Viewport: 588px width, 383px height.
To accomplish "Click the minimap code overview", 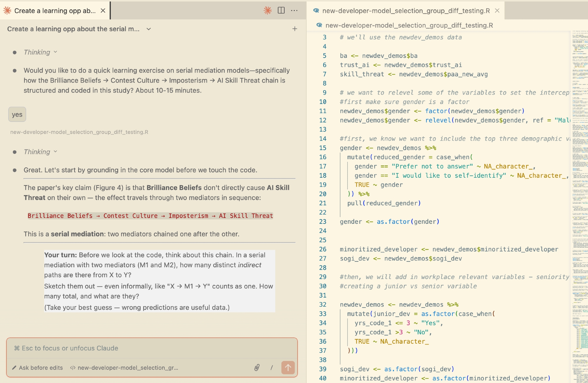I will click(x=579, y=176).
